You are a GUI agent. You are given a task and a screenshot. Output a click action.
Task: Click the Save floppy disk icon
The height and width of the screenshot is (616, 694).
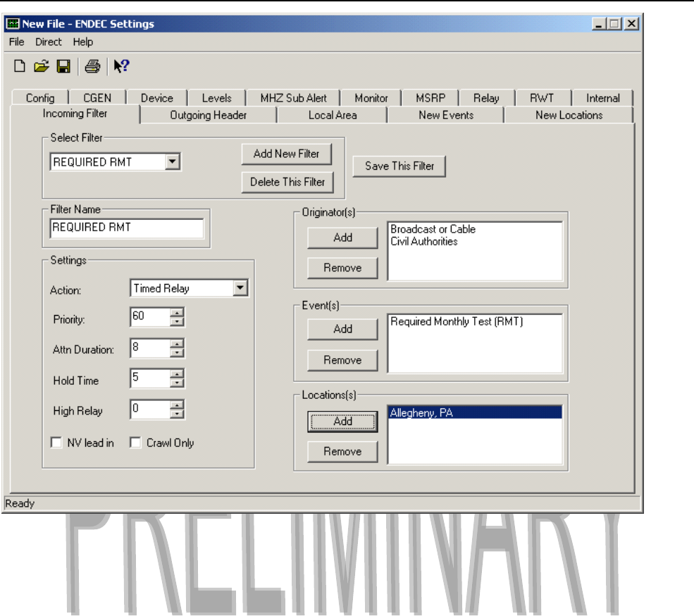(x=63, y=66)
